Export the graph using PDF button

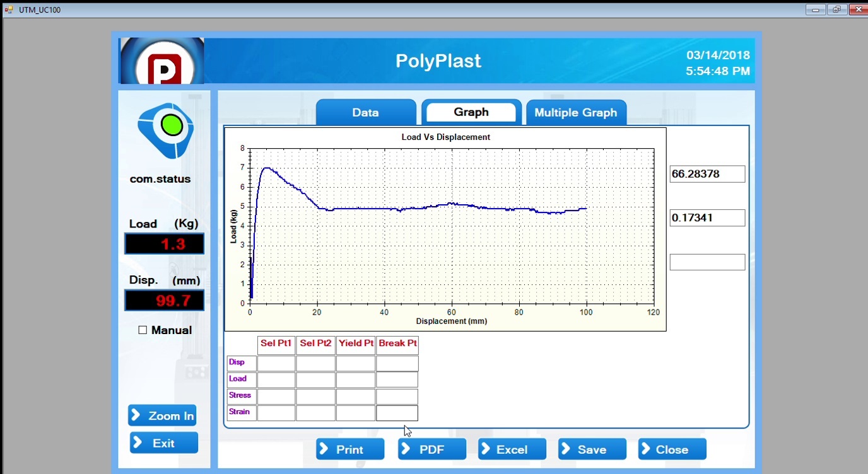[431, 449]
